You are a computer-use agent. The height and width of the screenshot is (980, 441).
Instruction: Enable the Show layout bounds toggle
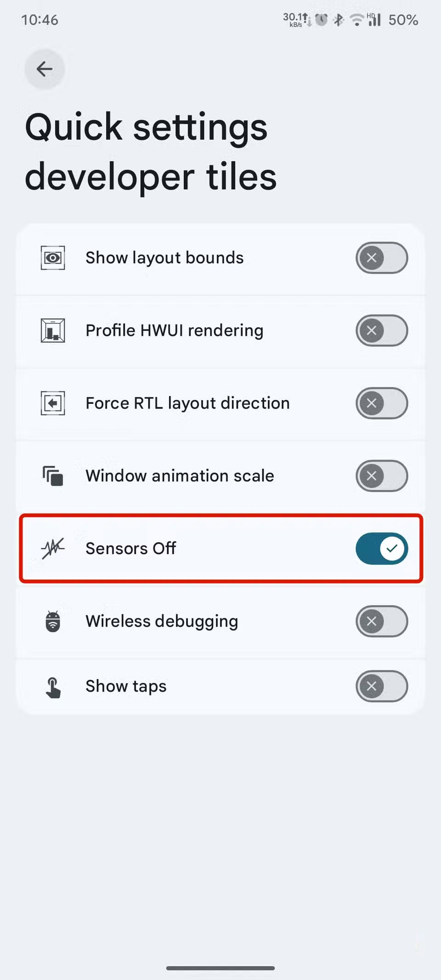382,258
